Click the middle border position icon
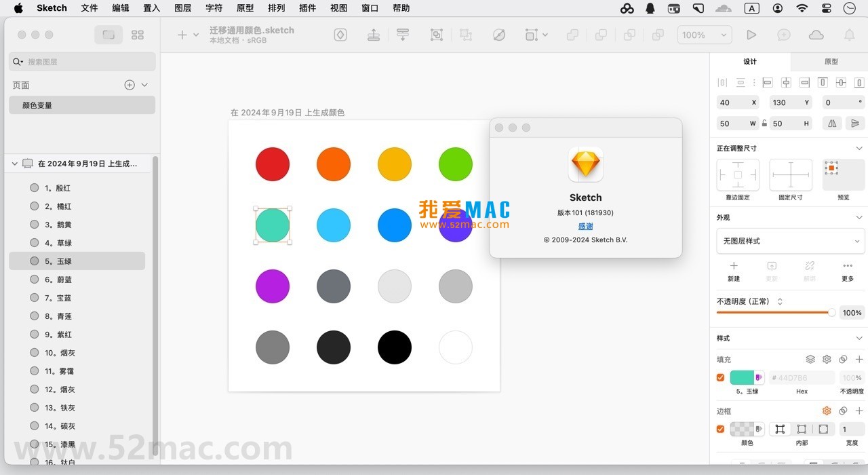The width and height of the screenshot is (868, 475). (802, 429)
